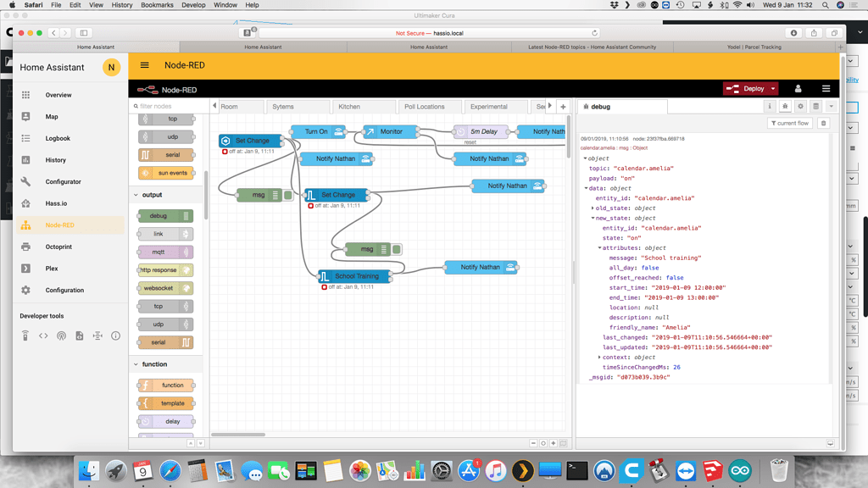Toggle the canvas navigator map view

(564, 443)
